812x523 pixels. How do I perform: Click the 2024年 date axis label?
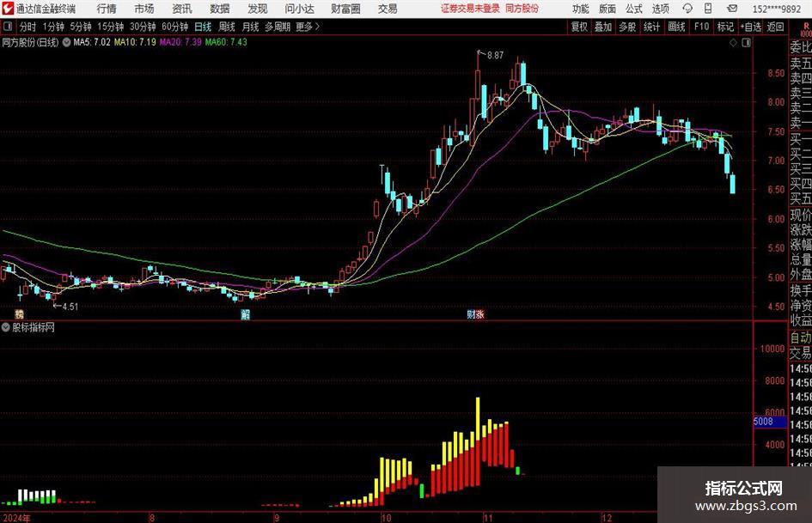click(16, 517)
